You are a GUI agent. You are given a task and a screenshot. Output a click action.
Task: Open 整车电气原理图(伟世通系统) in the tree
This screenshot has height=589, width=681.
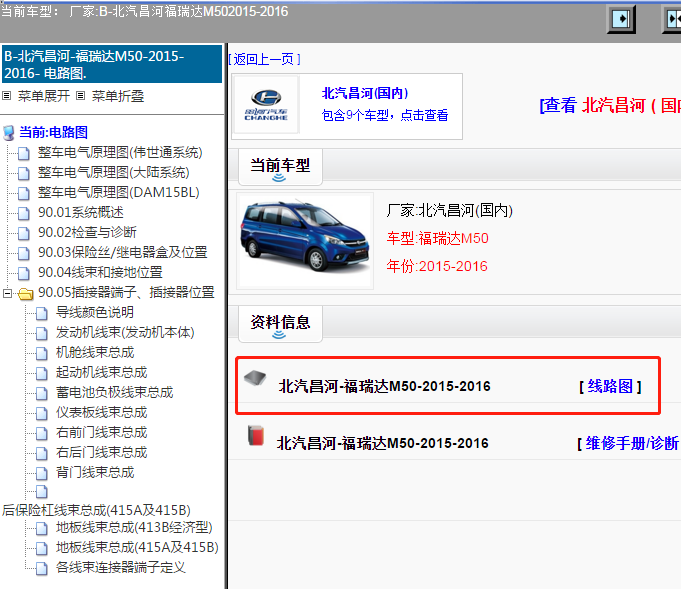point(119,152)
